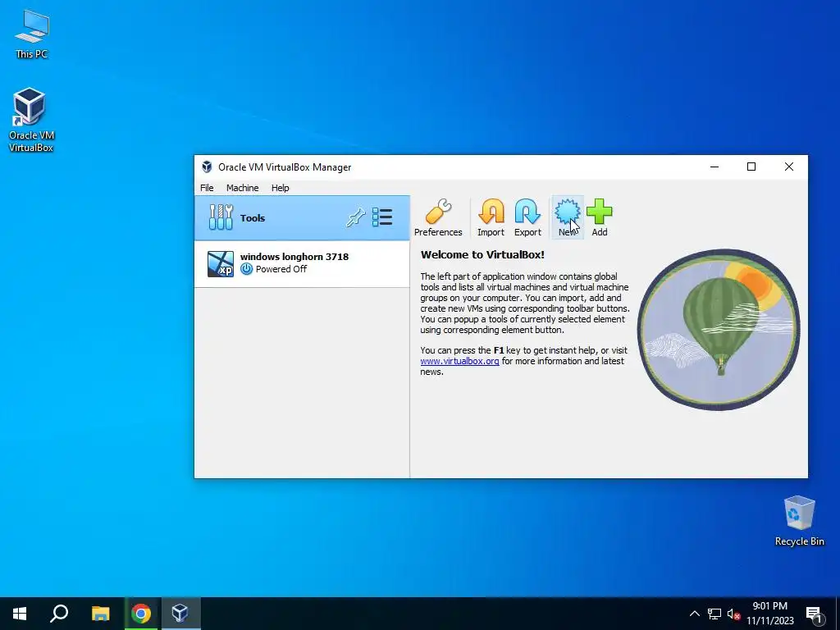This screenshot has height=630, width=840.
Task: Open the File menu
Action: pyautogui.click(x=207, y=188)
